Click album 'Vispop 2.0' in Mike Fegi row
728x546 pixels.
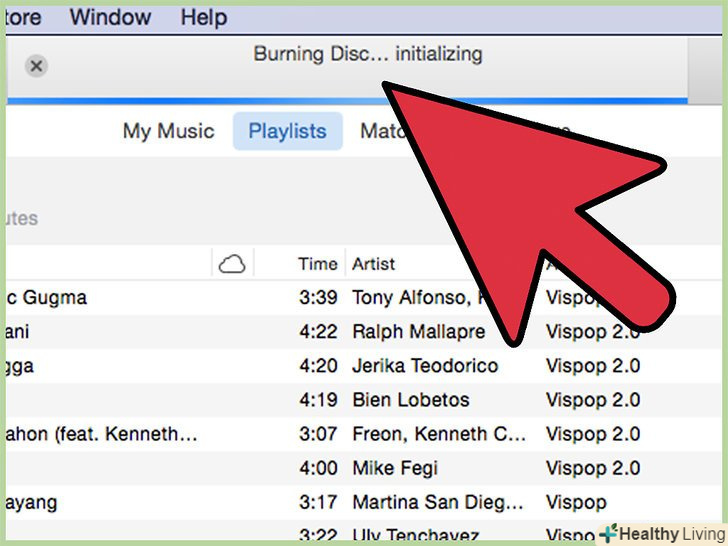point(593,468)
